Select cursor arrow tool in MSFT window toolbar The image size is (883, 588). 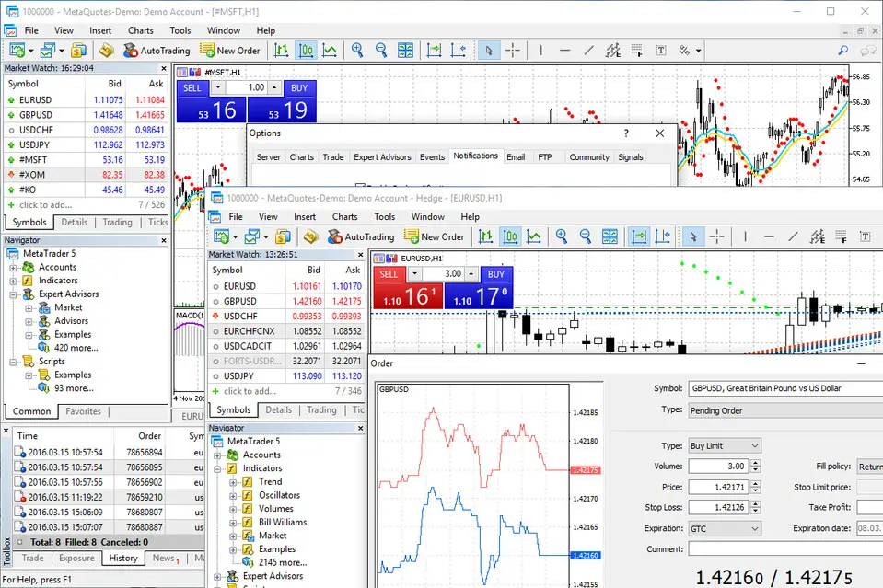click(489, 51)
